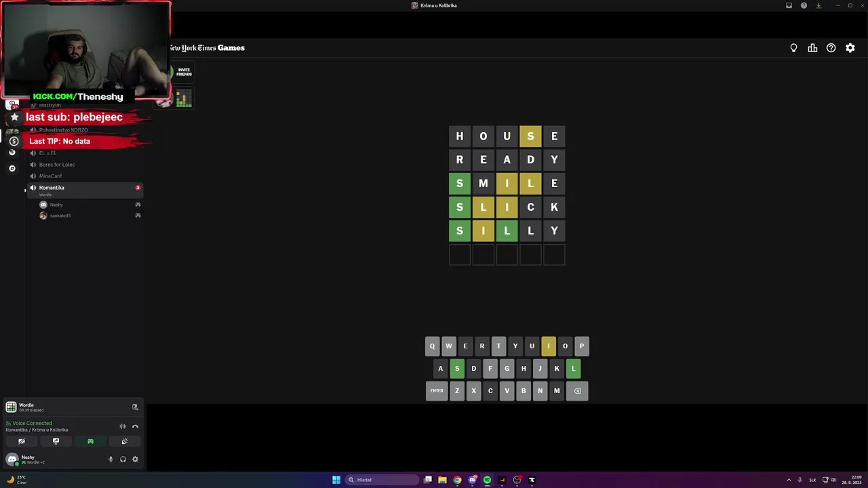
Task: Open the Windows Start menu
Action: (336, 480)
